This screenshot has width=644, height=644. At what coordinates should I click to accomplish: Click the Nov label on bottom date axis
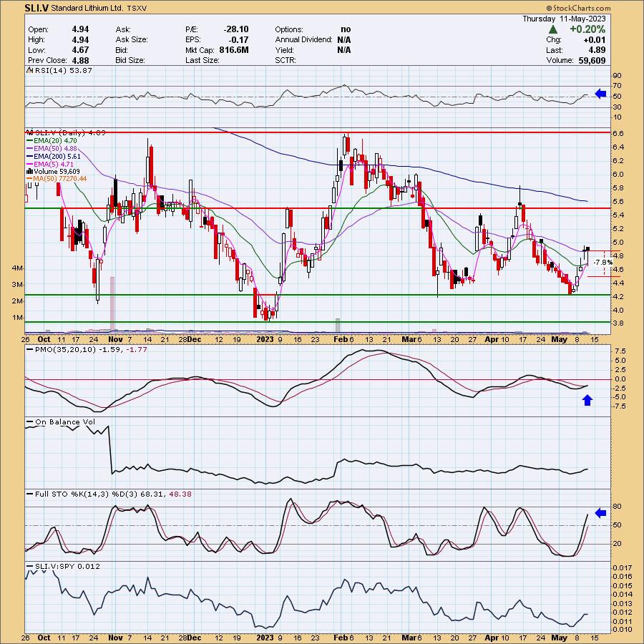click(116, 638)
